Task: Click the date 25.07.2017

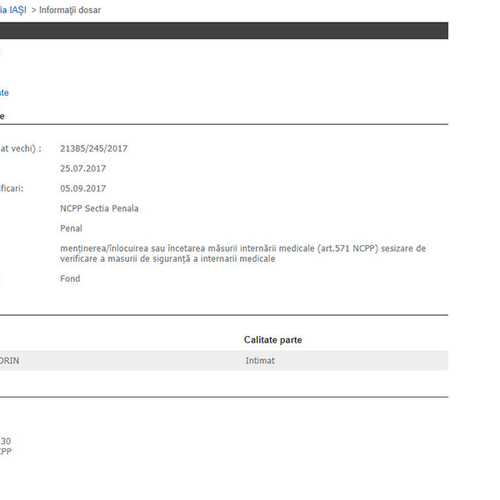Action: [83, 168]
